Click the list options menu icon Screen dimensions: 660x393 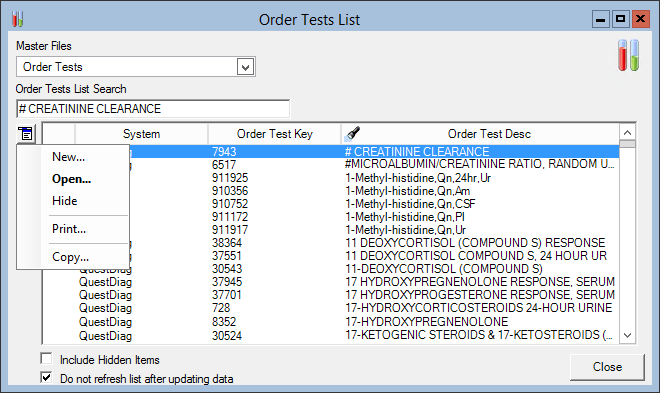[26, 134]
